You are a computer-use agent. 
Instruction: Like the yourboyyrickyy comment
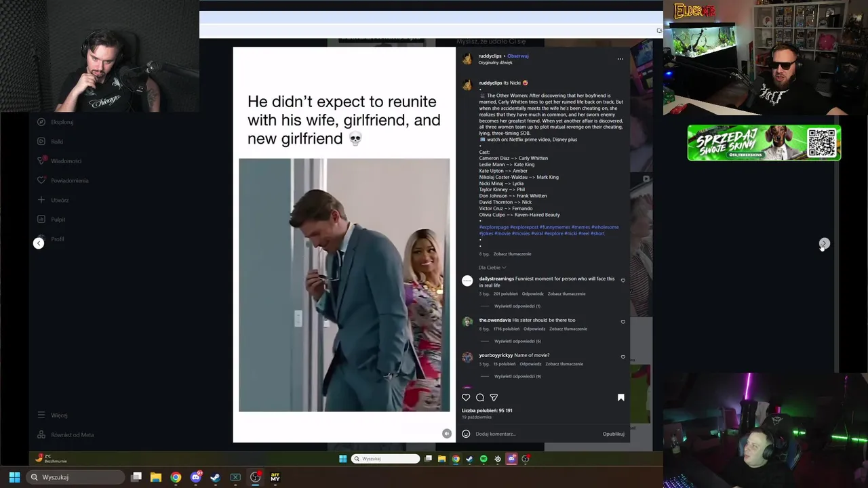(623, 357)
